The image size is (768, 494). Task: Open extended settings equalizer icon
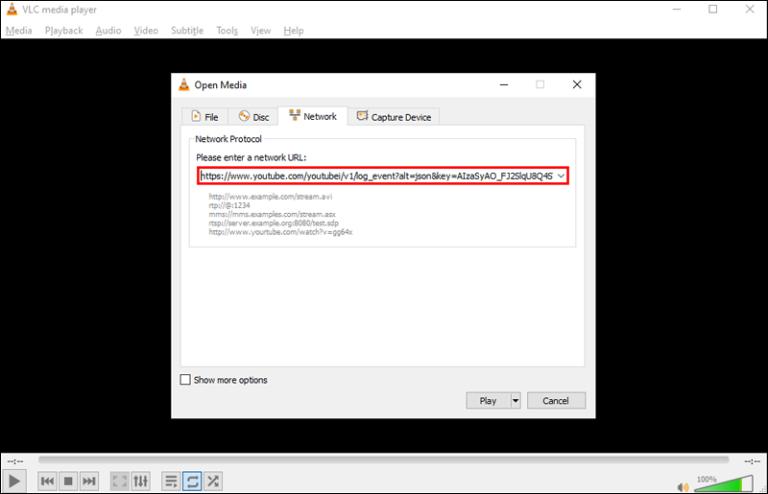click(141, 481)
